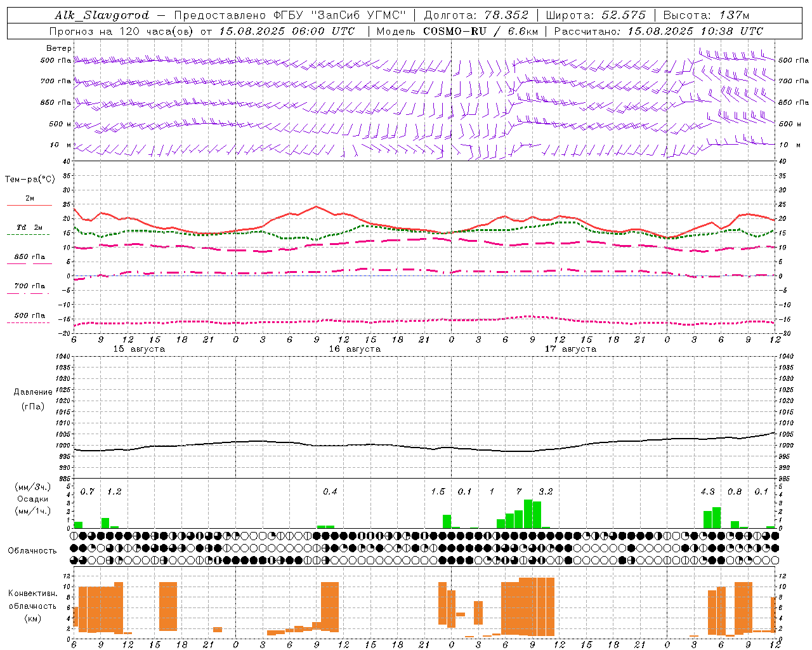Click the 10 м wind level label on left
This screenshot has height=650, width=812.
pos(61,145)
